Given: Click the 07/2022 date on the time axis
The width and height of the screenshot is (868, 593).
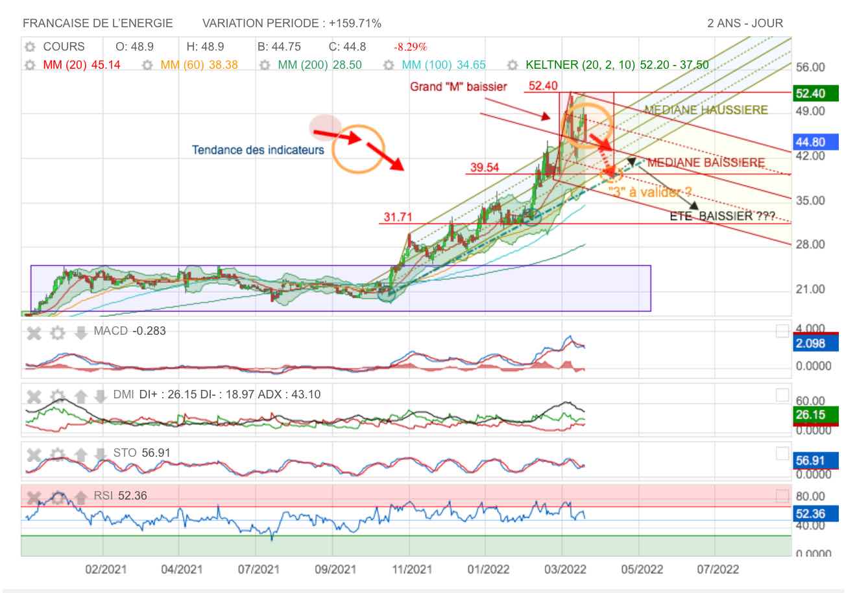Looking at the screenshot, I should click(x=717, y=569).
